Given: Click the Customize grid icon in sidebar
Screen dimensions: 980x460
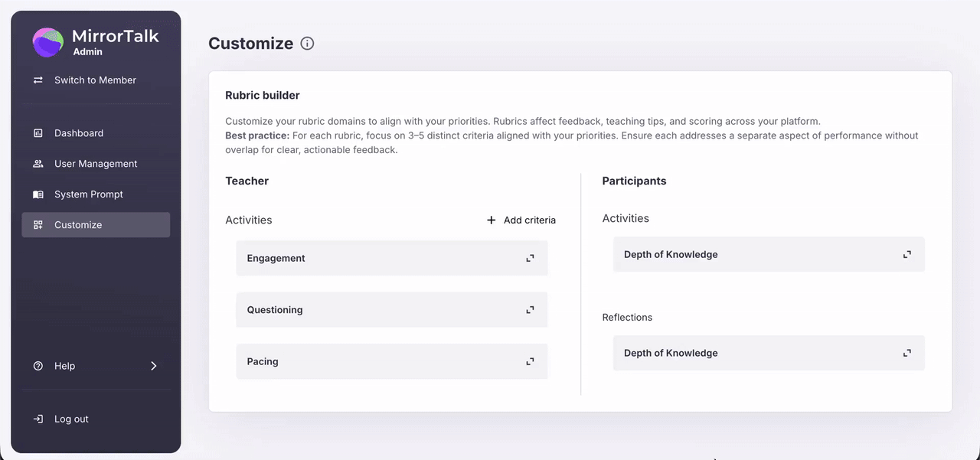Looking at the screenshot, I should point(38,224).
